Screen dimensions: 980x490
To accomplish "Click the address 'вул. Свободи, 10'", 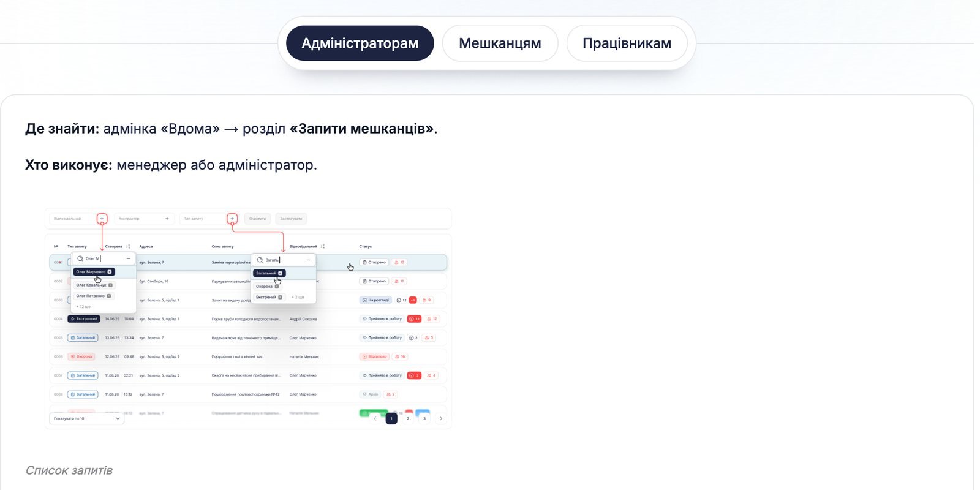I will tap(154, 281).
